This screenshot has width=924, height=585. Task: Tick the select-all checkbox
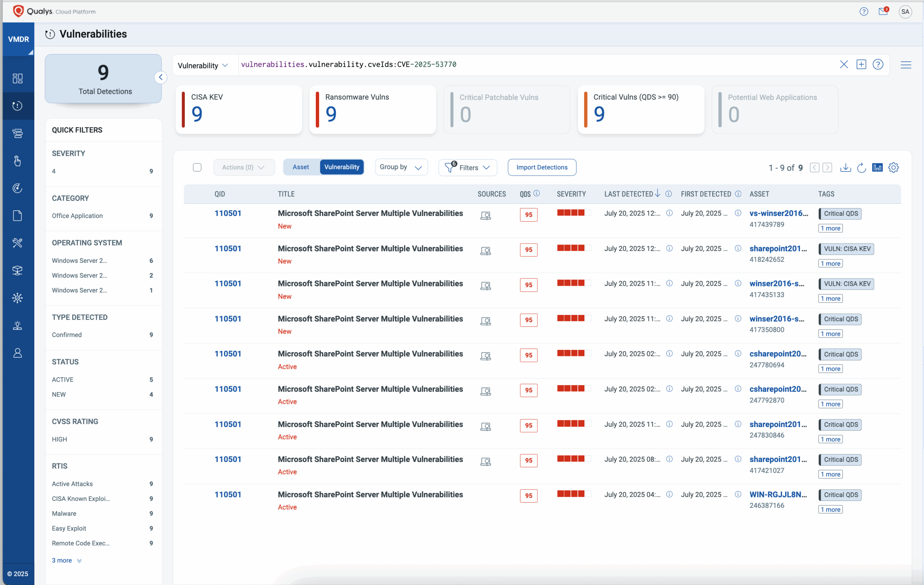(x=197, y=167)
